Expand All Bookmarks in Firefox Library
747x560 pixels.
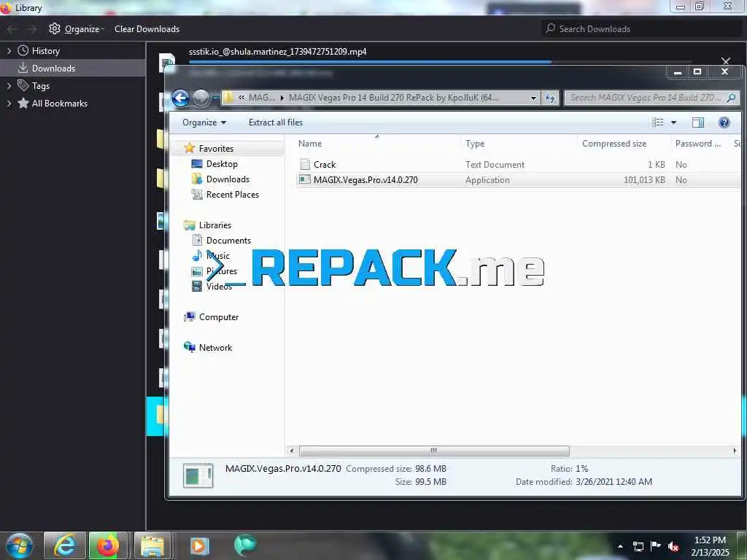coord(9,104)
